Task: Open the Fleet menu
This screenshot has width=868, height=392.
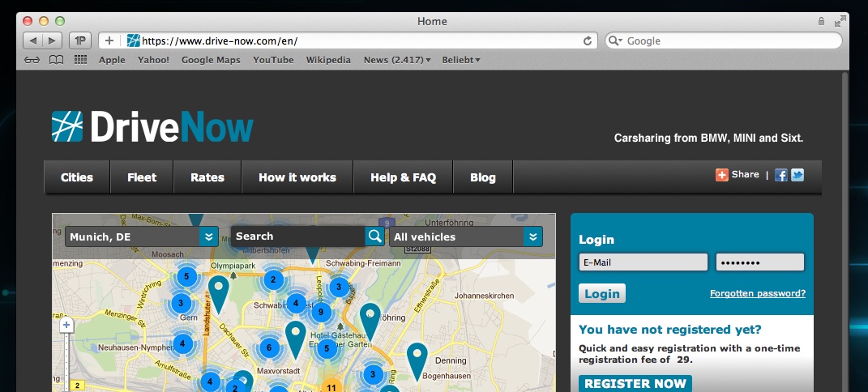Action: coord(142,177)
